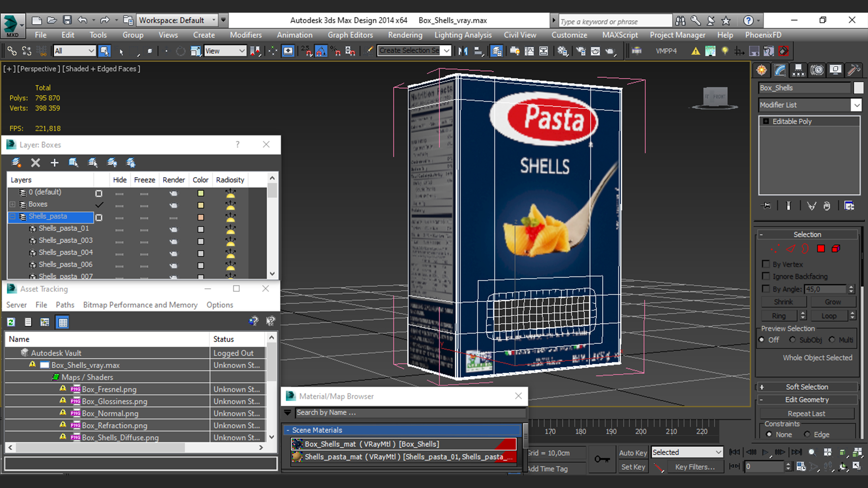Click Shells_pasta layer color swatch
Viewport: 868px width, 488px height.
click(200, 217)
